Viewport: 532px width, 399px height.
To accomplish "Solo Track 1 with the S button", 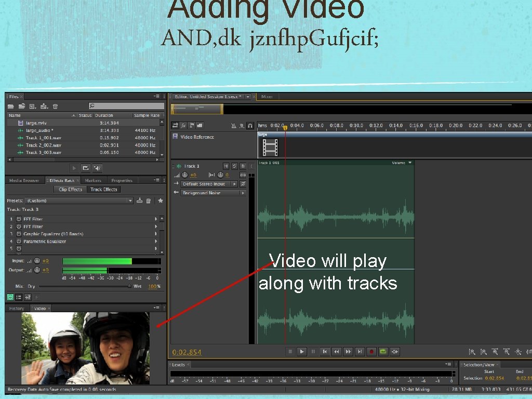I will pos(234,166).
